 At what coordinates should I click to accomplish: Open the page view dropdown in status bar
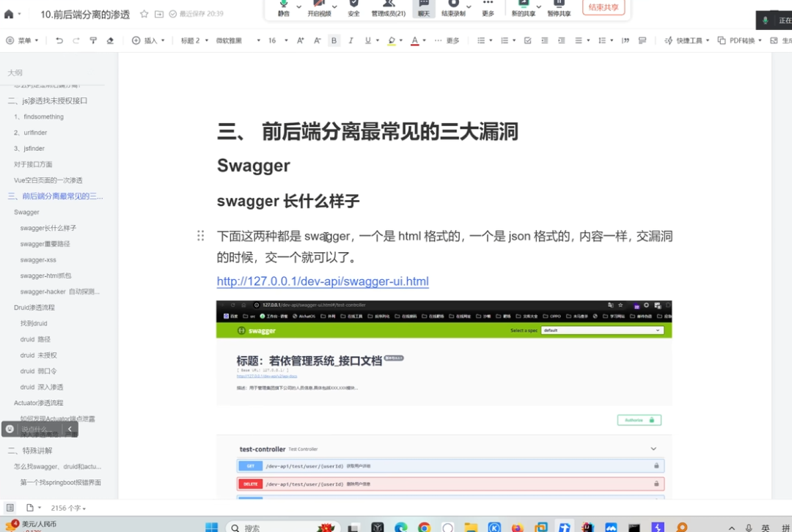coord(33,508)
